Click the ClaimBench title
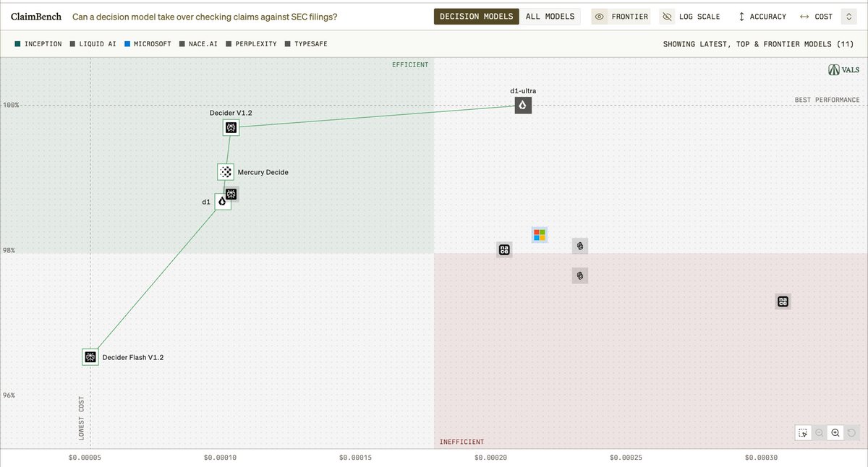The height and width of the screenshot is (467, 868). pos(36,17)
